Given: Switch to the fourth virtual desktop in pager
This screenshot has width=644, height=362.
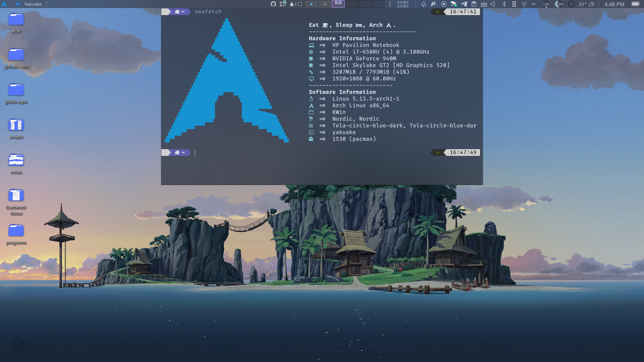Looking at the screenshot, I should pos(352,4).
